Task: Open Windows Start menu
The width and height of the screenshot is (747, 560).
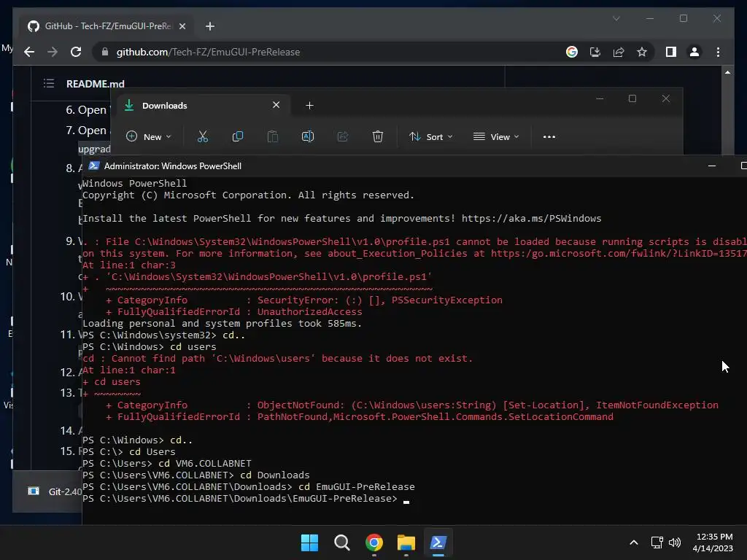Action: [x=309, y=542]
